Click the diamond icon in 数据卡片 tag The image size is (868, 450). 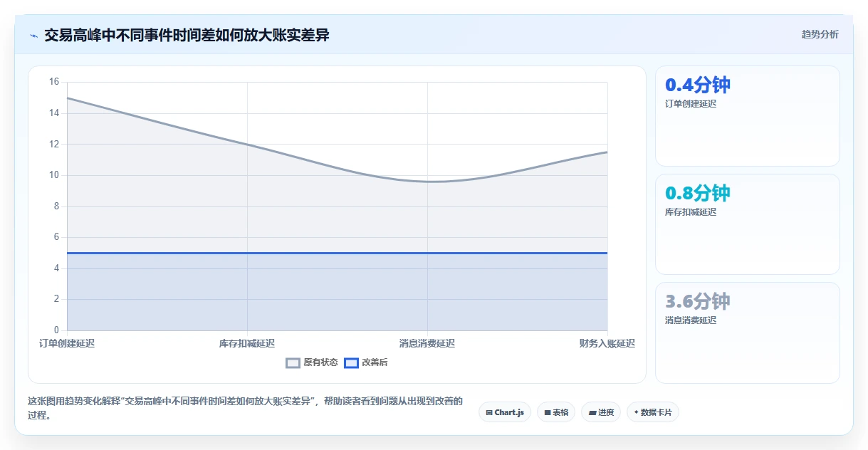coord(636,412)
